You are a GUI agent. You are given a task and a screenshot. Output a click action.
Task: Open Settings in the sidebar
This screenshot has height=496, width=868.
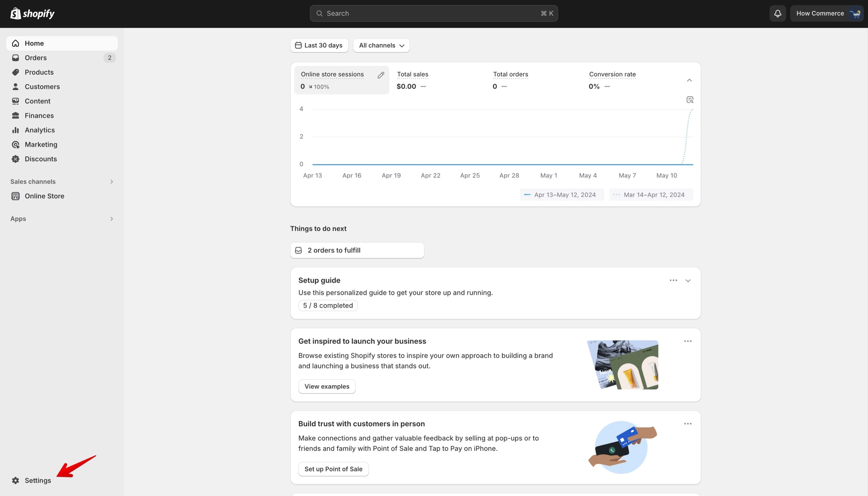pyautogui.click(x=62, y=480)
